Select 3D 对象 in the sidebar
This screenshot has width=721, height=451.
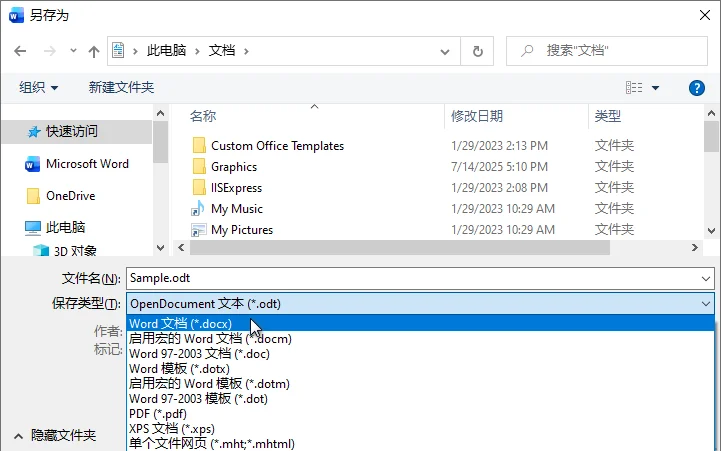pos(75,251)
